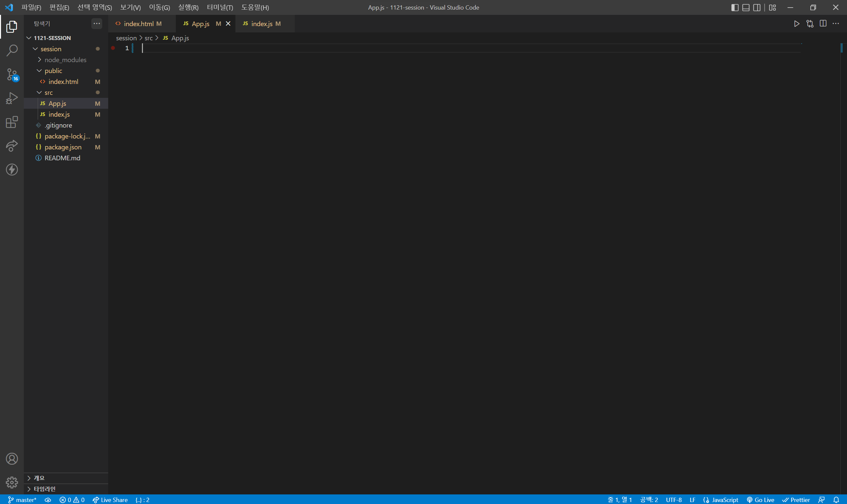Click the Run Code play icon
The height and width of the screenshot is (504, 847).
tap(796, 24)
